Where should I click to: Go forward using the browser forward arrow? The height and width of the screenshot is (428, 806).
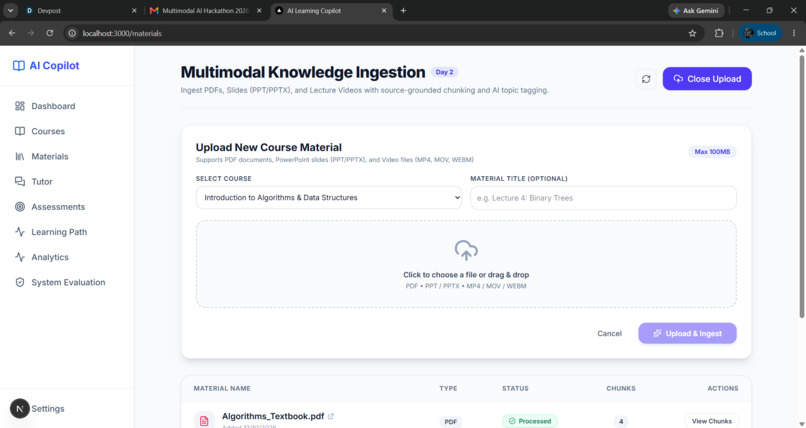coord(31,33)
